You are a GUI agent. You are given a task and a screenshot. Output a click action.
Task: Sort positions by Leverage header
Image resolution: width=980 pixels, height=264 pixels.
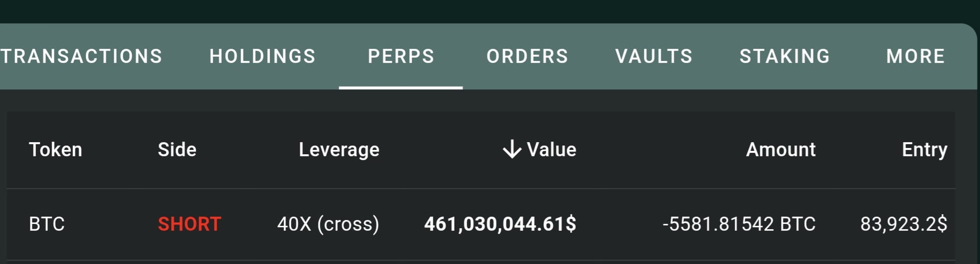[x=339, y=150]
